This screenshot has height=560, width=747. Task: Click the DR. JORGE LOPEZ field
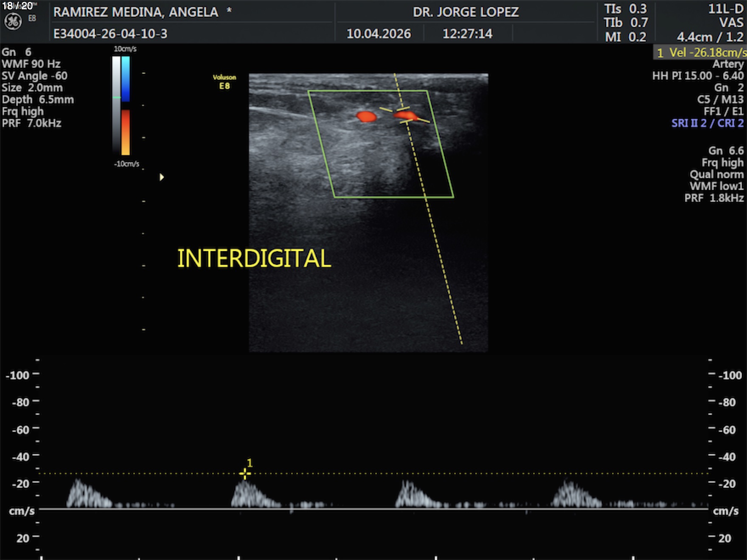point(466,12)
